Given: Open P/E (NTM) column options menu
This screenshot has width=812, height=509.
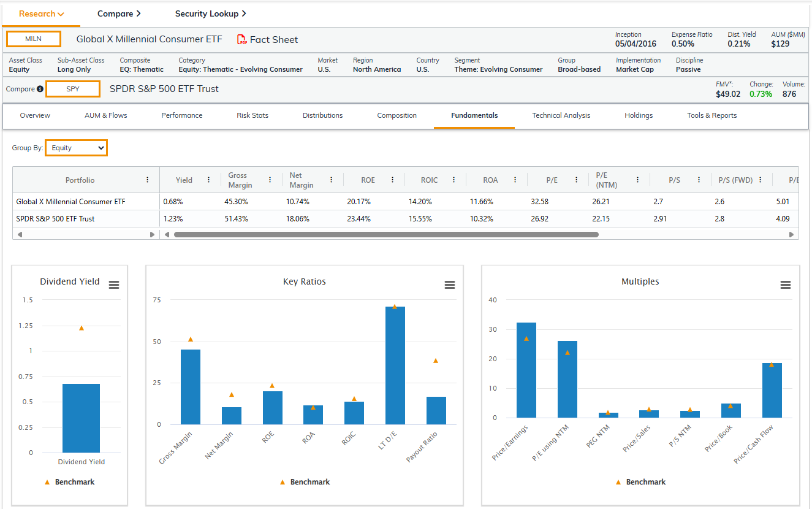Looking at the screenshot, I should (x=638, y=180).
